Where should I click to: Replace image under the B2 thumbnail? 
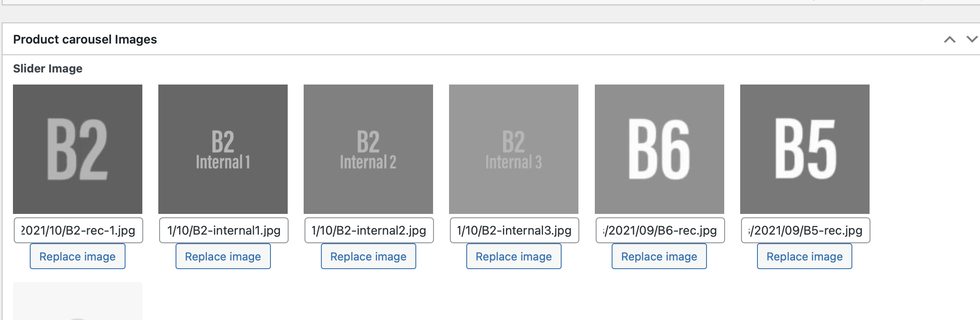(78, 256)
